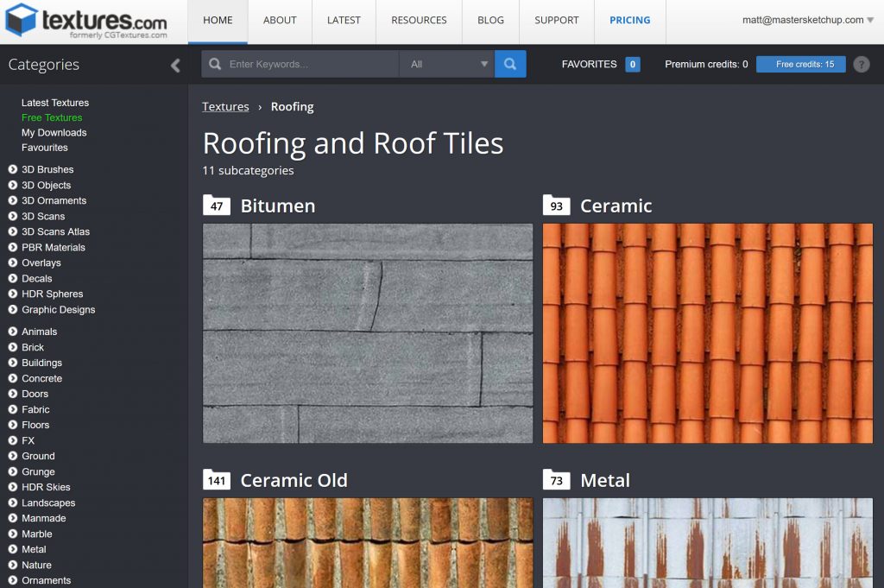This screenshot has width=884, height=588.
Task: Open the PRICING tab
Action: (x=629, y=20)
